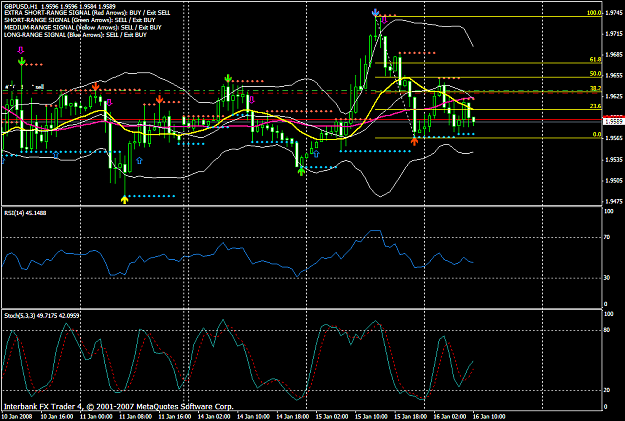Click the 15 Jan 02:00 time label
Viewport: 625px width, 421px height.
pos(332,417)
